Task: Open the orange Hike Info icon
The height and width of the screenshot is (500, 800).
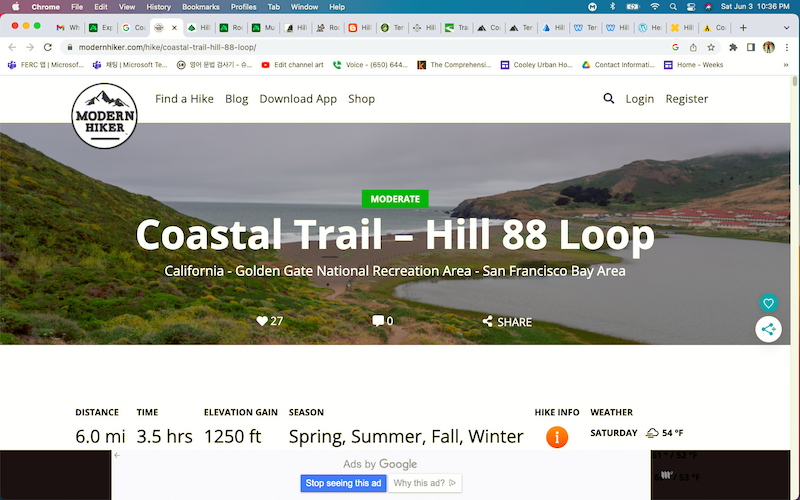Action: pyautogui.click(x=557, y=437)
